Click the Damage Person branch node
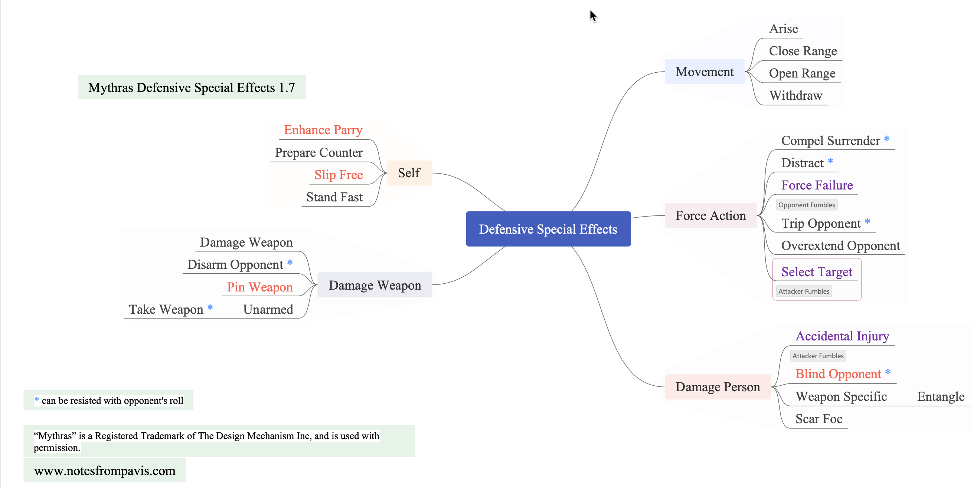The image size is (980, 488). 717,386
